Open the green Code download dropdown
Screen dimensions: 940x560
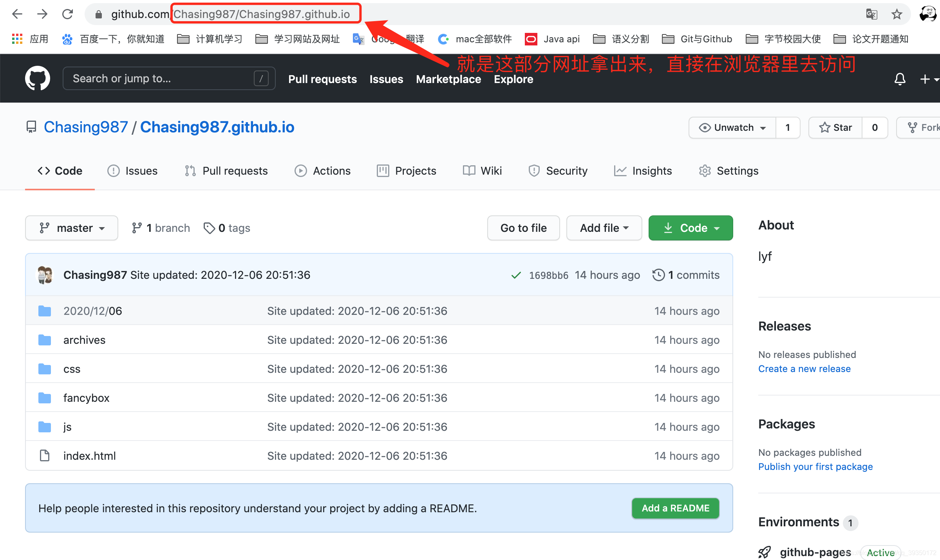tap(691, 228)
